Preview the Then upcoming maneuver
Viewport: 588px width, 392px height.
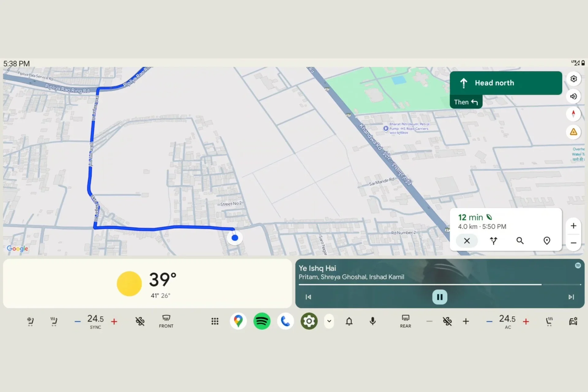(x=466, y=102)
